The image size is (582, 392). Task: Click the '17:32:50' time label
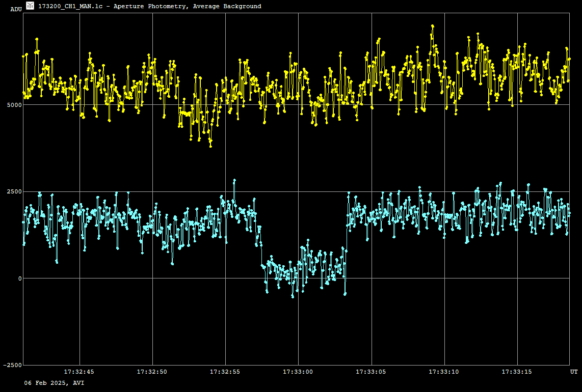point(152,372)
